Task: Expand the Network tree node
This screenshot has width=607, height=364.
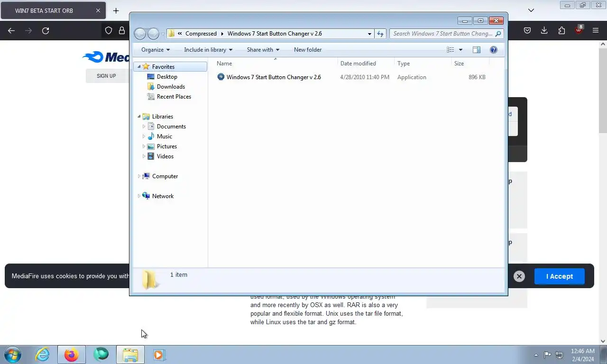Action: 139,196
